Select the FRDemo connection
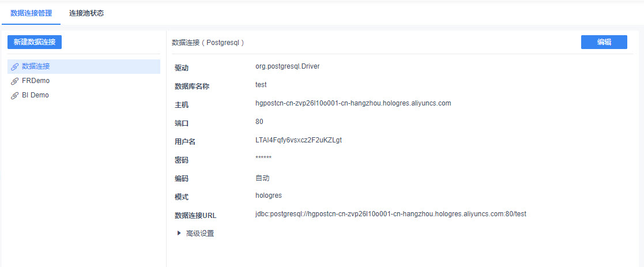This screenshot has height=267, width=644. click(84, 81)
